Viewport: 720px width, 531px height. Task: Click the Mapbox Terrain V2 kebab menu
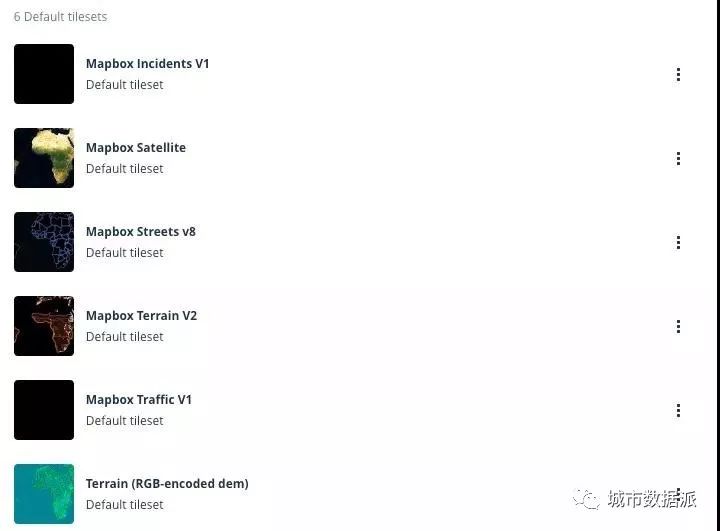point(678,326)
